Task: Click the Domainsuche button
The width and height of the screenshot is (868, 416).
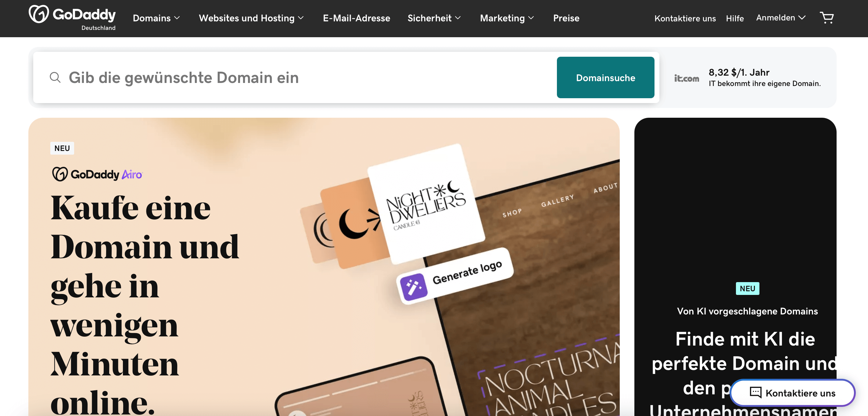Action: tap(605, 77)
